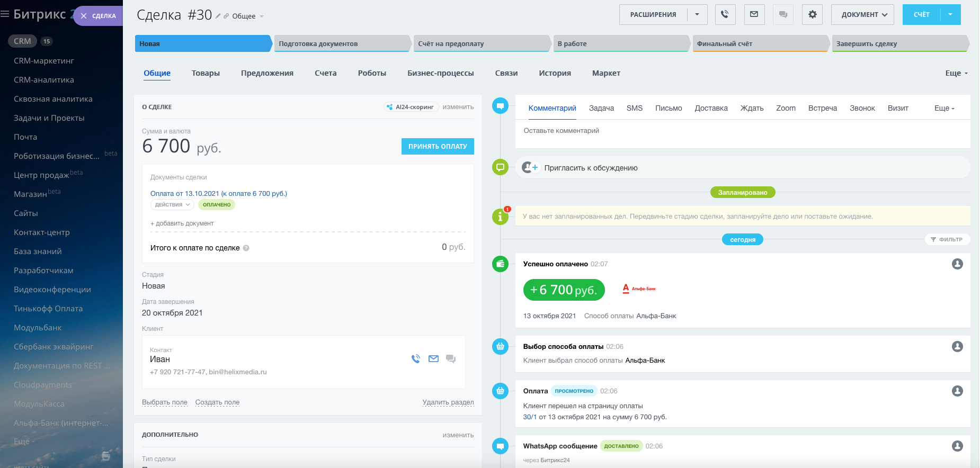Click the email envelope icon in top toolbar

754,15
